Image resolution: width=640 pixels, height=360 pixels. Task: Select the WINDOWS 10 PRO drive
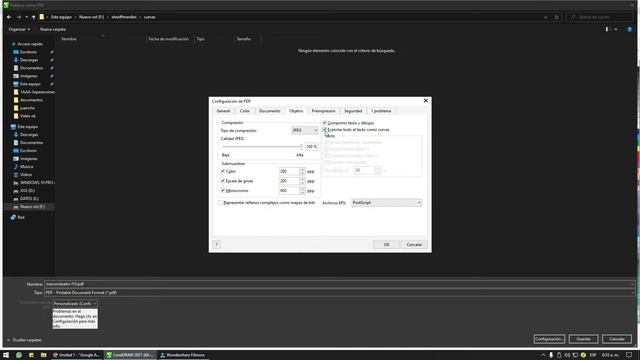point(36,182)
